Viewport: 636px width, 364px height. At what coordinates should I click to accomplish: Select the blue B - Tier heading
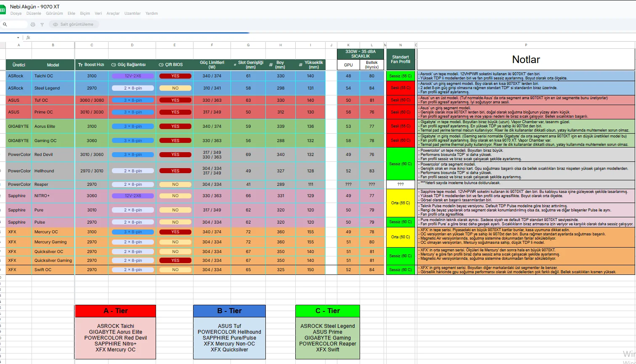[229, 311]
